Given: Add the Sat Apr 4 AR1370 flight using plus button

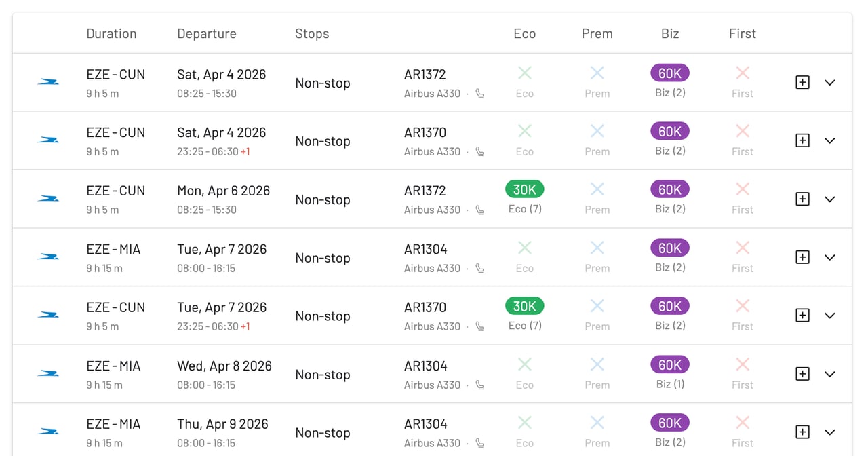Looking at the screenshot, I should point(802,140).
